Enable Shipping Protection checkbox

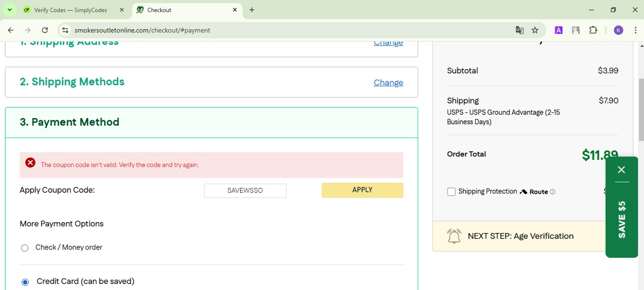pos(451,192)
